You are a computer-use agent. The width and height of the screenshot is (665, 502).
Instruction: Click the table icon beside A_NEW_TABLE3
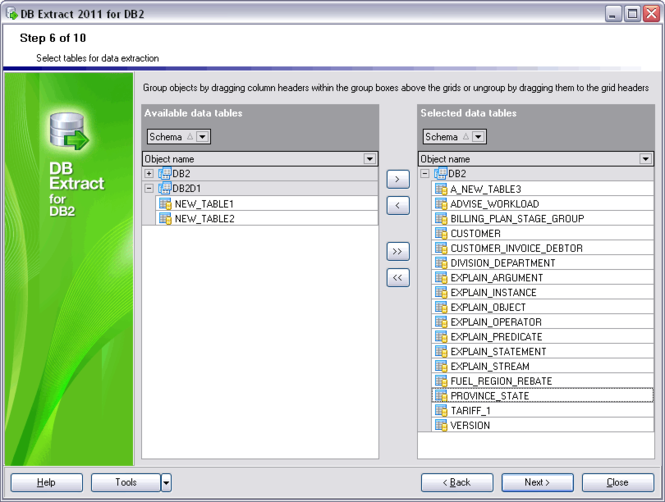coord(441,189)
